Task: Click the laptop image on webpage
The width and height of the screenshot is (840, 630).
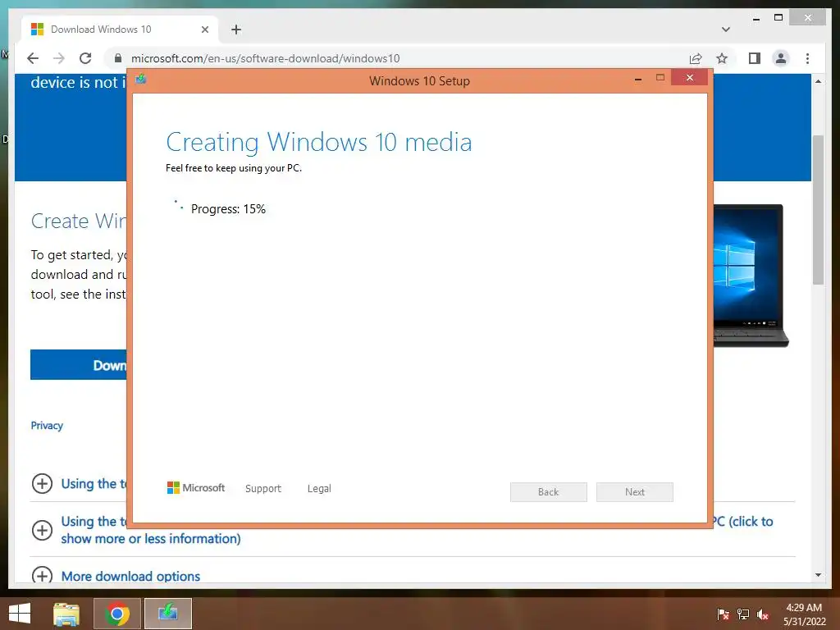Action: pyautogui.click(x=751, y=276)
